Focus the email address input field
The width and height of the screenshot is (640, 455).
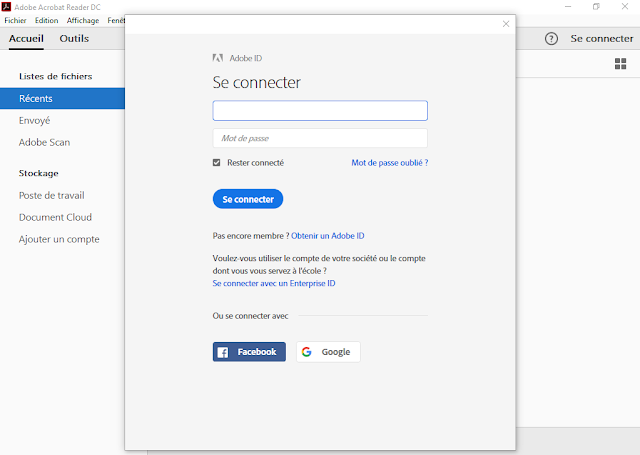(320, 111)
